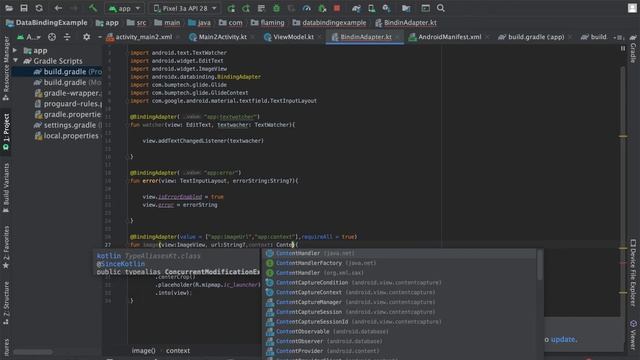Click the run anything window icon
Viewport: 640px width, 360px height.
tap(425, 8)
